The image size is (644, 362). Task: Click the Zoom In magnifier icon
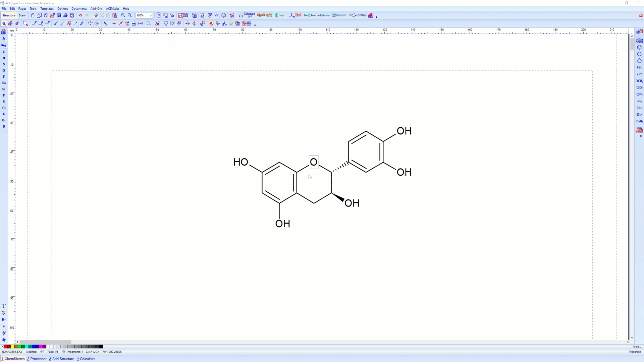123,15
